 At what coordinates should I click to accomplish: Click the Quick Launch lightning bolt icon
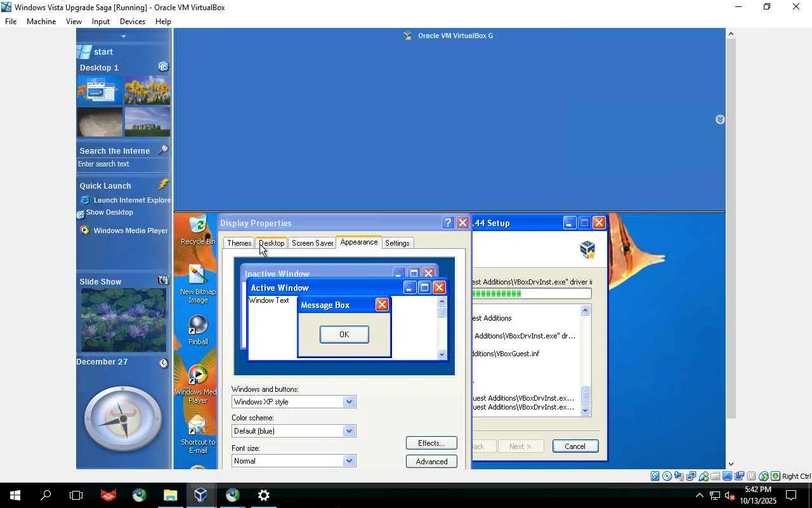[x=163, y=184]
